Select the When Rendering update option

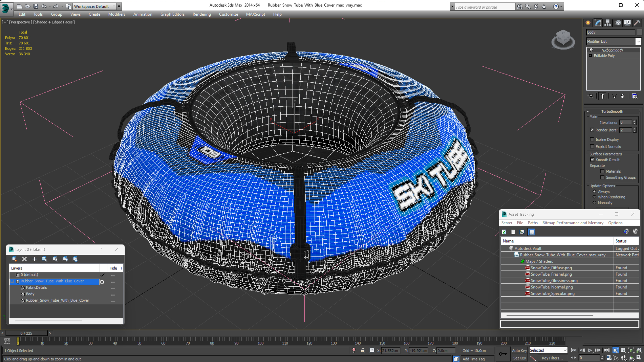[x=595, y=197]
